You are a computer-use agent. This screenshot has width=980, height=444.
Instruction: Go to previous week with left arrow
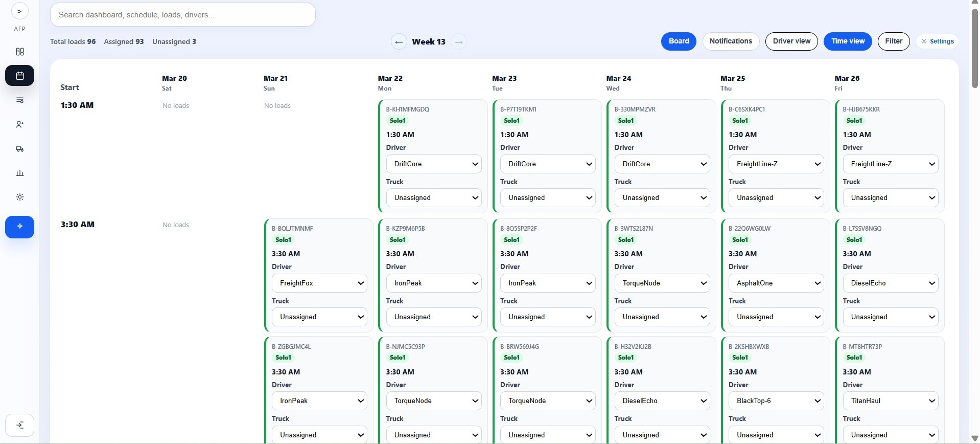click(399, 42)
